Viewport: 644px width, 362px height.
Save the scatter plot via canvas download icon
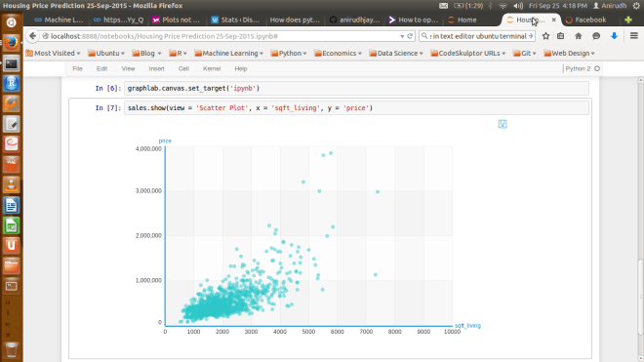pyautogui.click(x=503, y=124)
